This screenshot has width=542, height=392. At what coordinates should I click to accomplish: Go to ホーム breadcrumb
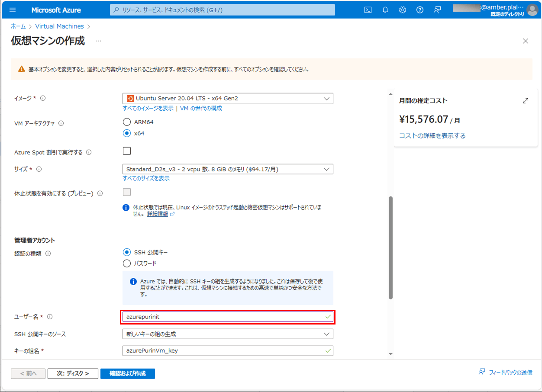pos(18,26)
